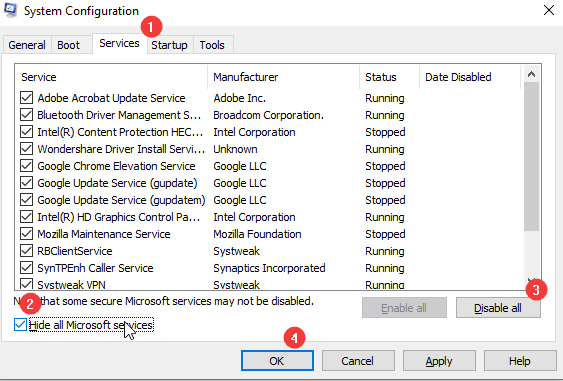Sort by the Service column header
The width and height of the screenshot is (563, 381).
coord(111,77)
